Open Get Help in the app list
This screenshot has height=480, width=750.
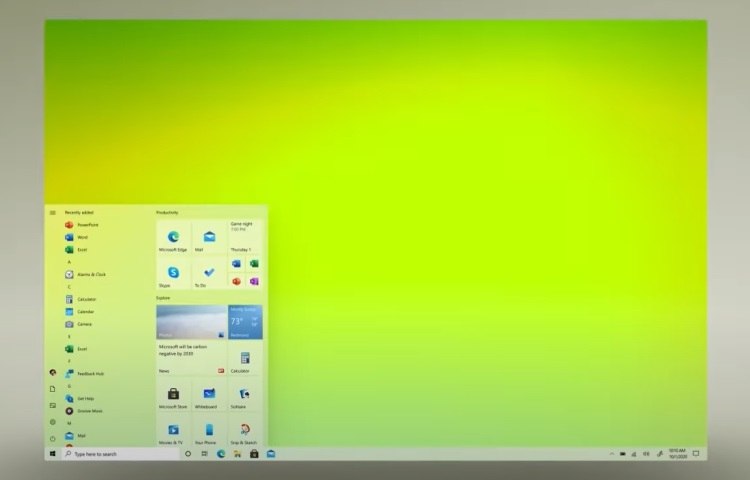80,398
